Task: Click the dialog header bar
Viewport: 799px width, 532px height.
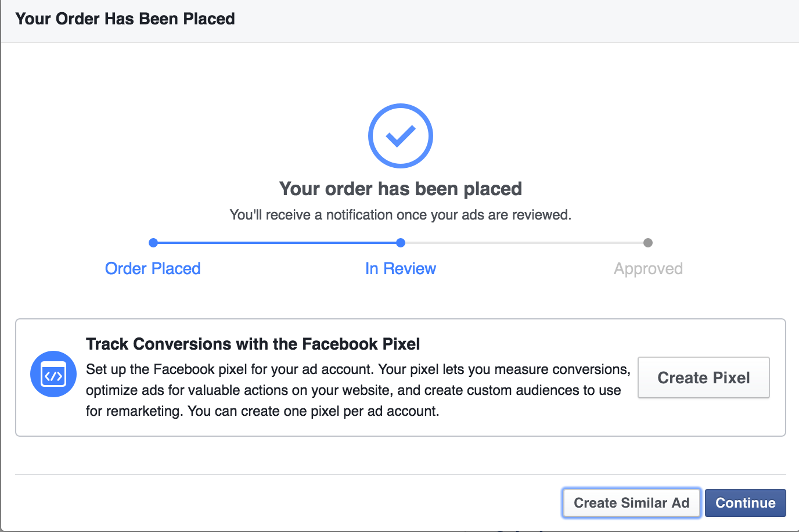Action: (399, 21)
